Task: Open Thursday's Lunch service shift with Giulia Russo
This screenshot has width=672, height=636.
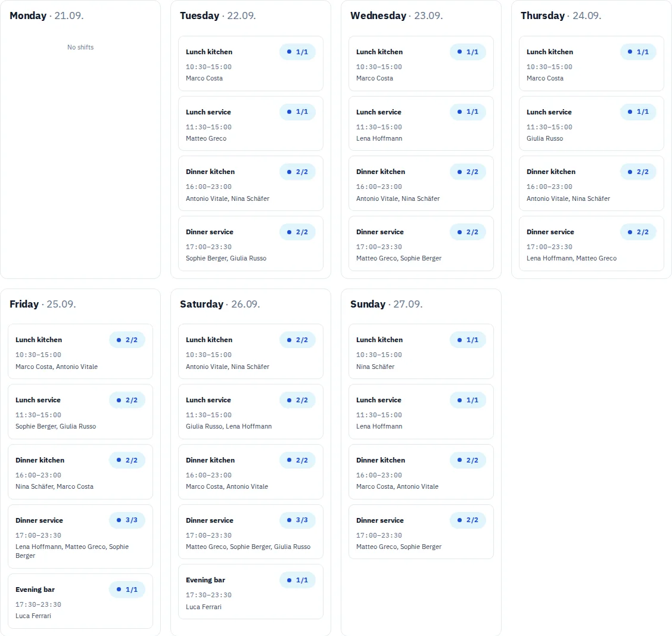Action: [x=592, y=123]
